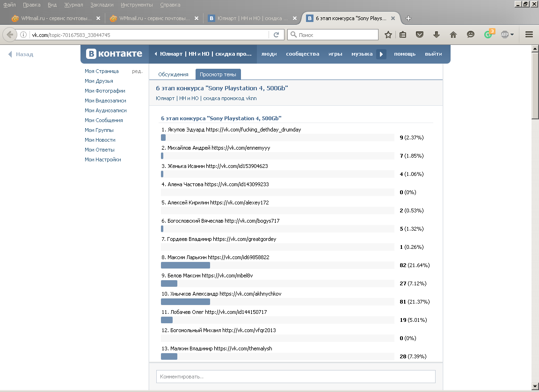Click the page vertical scrollbar thumb
This screenshot has width=539, height=392.
click(x=535, y=85)
